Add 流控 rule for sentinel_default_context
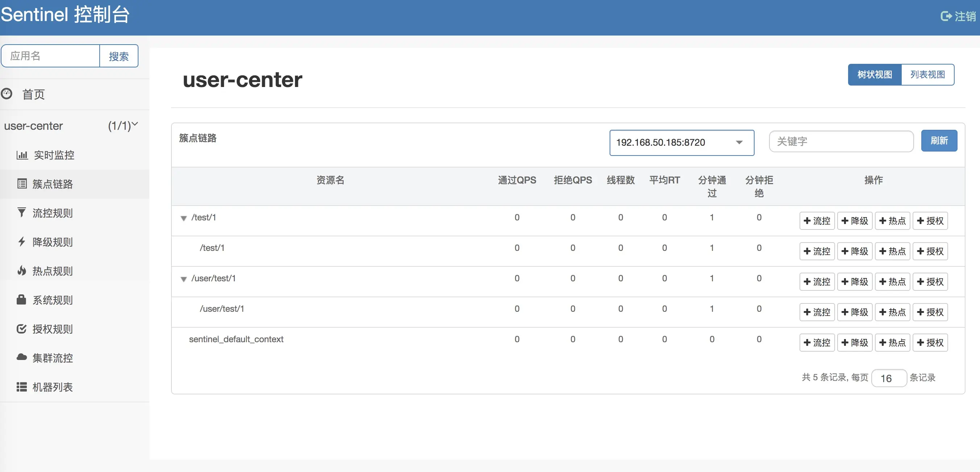The image size is (980, 472). pos(817,343)
